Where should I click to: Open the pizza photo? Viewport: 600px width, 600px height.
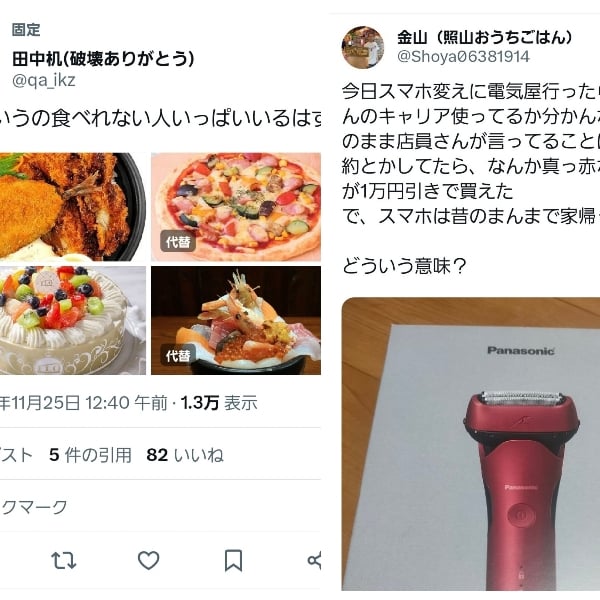[236, 207]
